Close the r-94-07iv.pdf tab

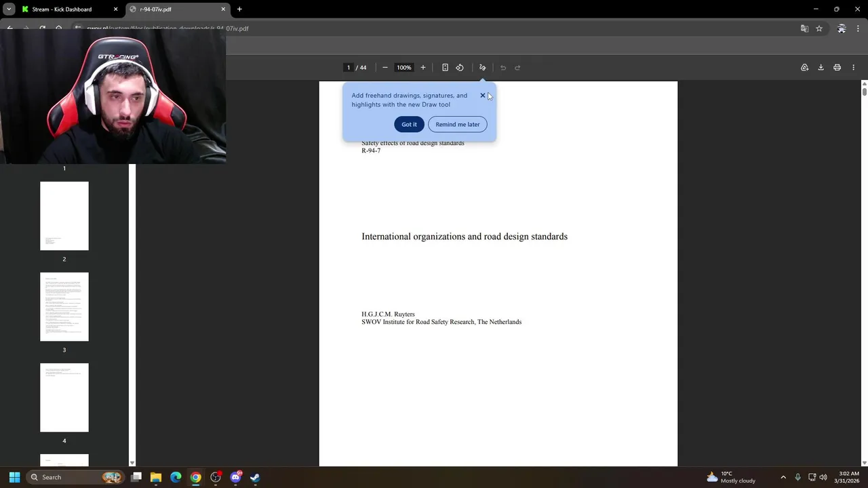[x=223, y=9]
